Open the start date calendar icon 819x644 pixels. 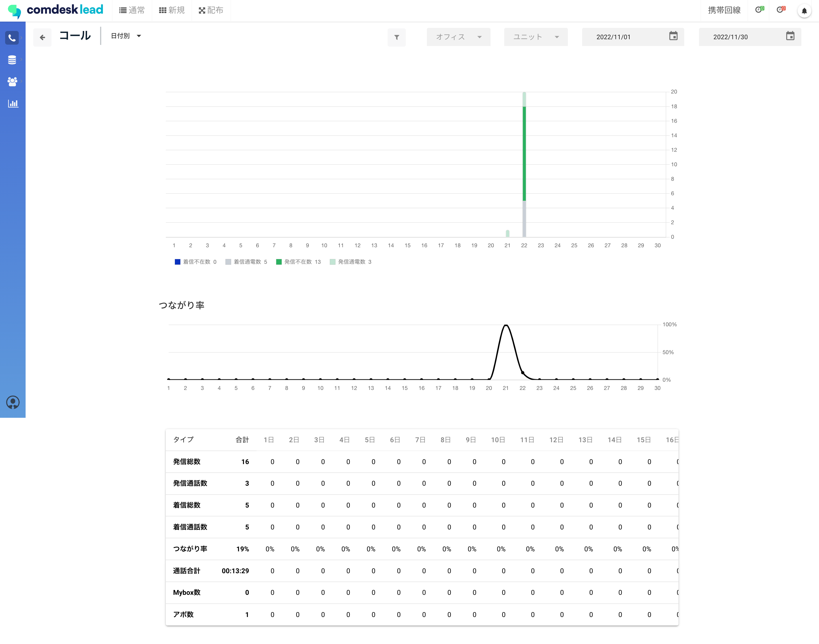(x=673, y=36)
